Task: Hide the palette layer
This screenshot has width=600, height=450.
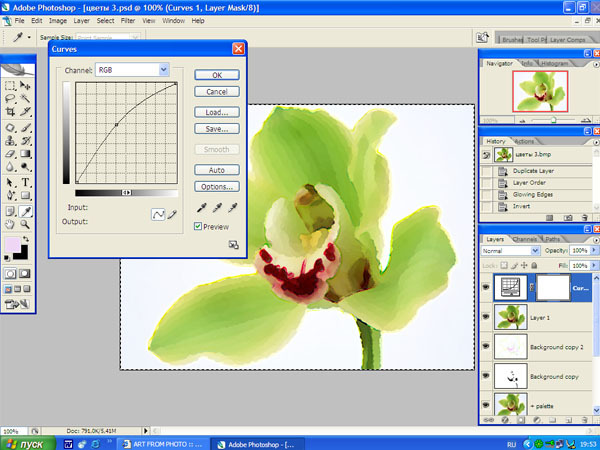Action: pyautogui.click(x=486, y=405)
